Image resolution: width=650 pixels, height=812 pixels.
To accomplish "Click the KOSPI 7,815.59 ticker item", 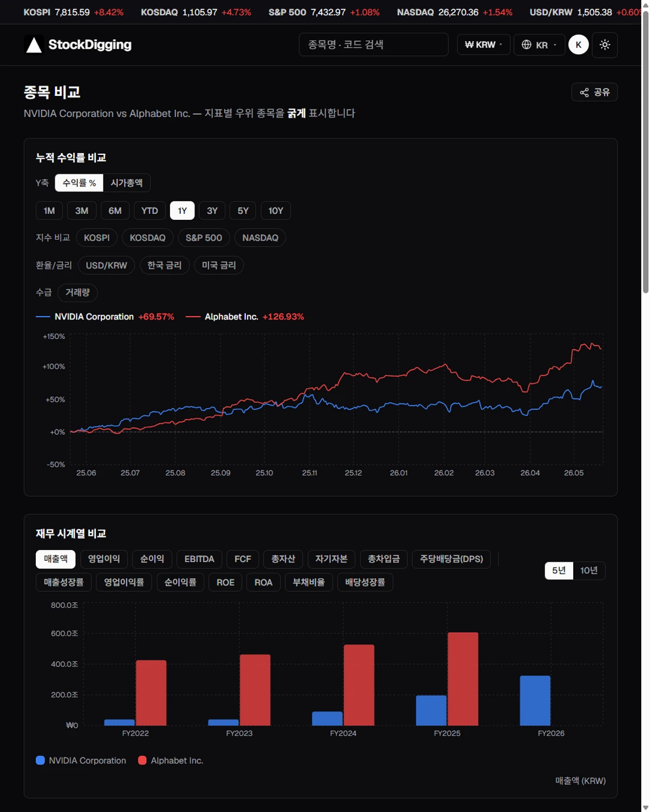I will coord(73,12).
